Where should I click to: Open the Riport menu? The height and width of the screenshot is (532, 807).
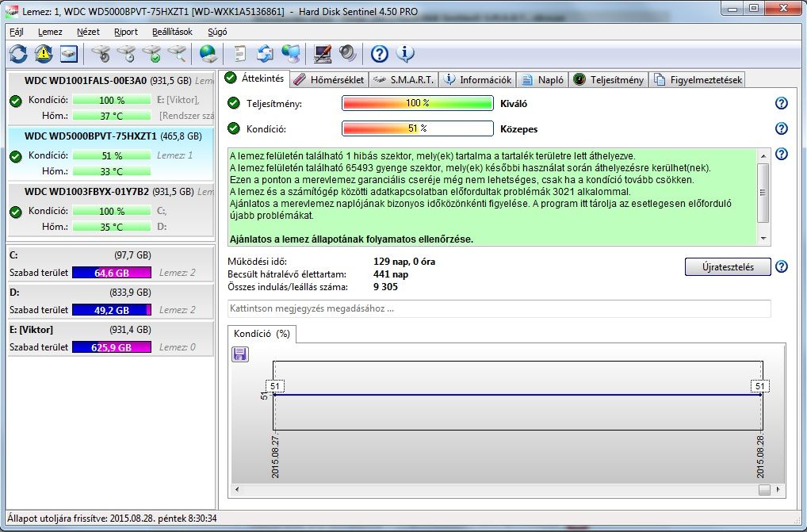point(125,32)
